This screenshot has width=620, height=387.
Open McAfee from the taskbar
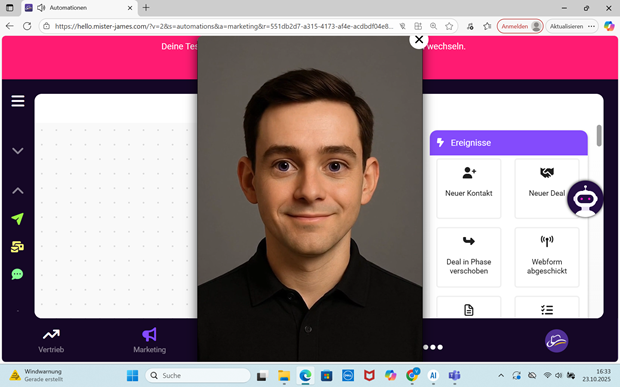[369, 375]
